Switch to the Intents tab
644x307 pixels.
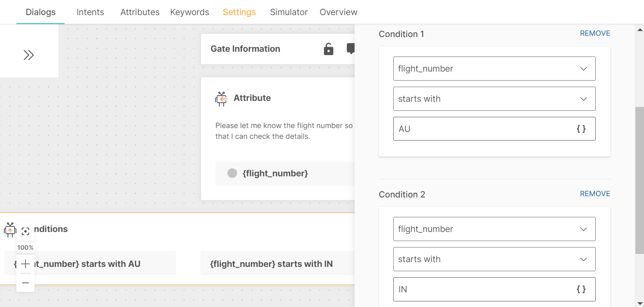pos(90,12)
